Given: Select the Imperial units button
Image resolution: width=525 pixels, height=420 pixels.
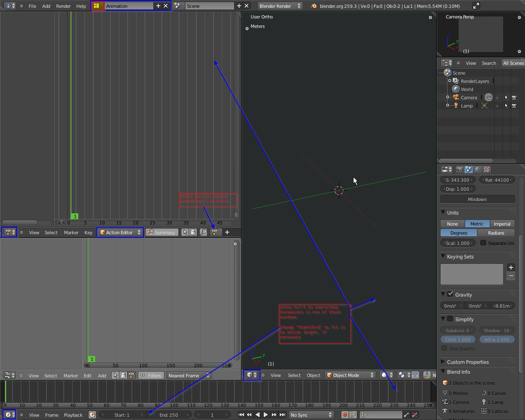Looking at the screenshot, I should [x=502, y=224].
